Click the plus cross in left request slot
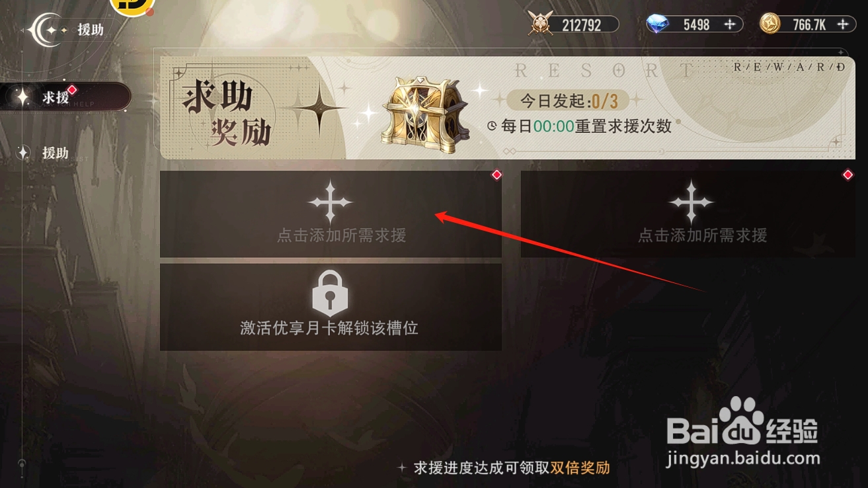Viewport: 868px width, 488px height. click(x=330, y=201)
